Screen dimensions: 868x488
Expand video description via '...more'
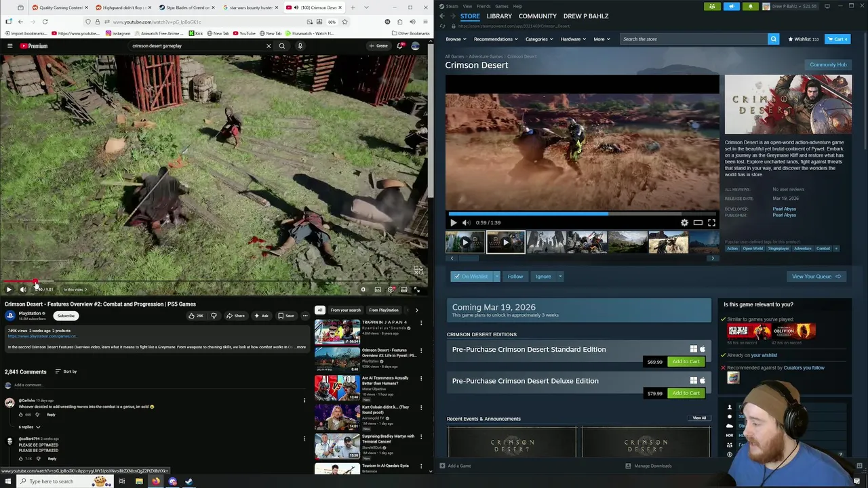point(299,347)
